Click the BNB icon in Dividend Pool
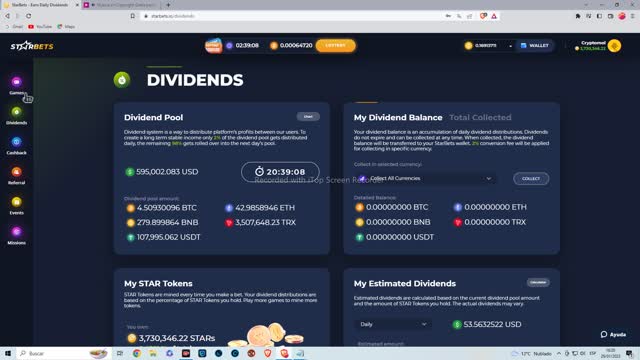 (x=131, y=223)
